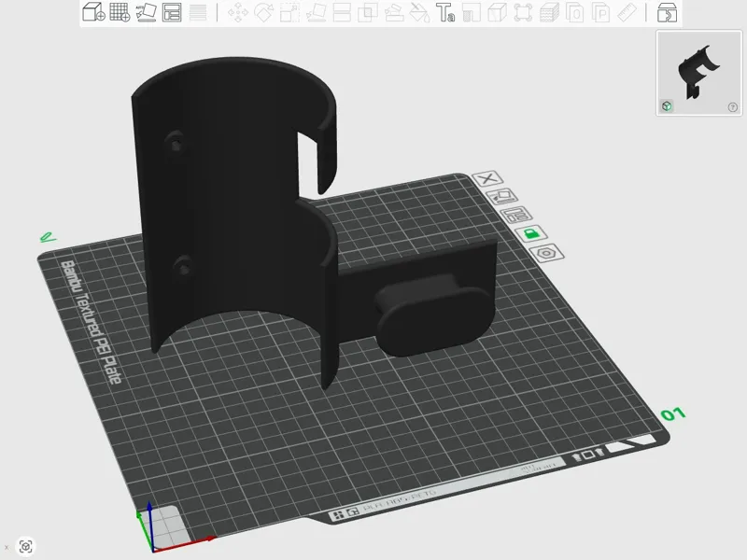Open the Assembly view icon
This screenshot has width=747, height=560.
[667, 13]
